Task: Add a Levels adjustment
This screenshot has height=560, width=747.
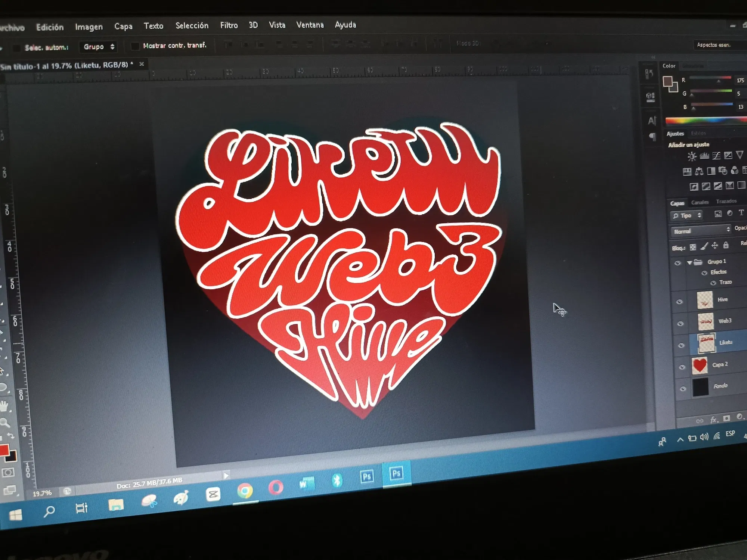Action: pyautogui.click(x=704, y=156)
